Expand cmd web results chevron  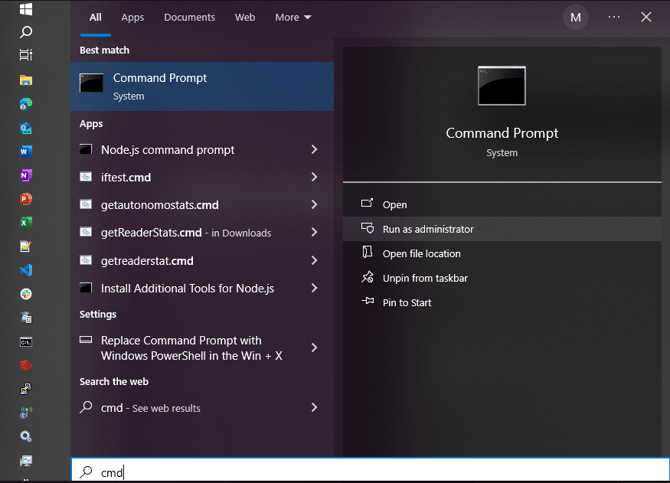[x=314, y=407]
